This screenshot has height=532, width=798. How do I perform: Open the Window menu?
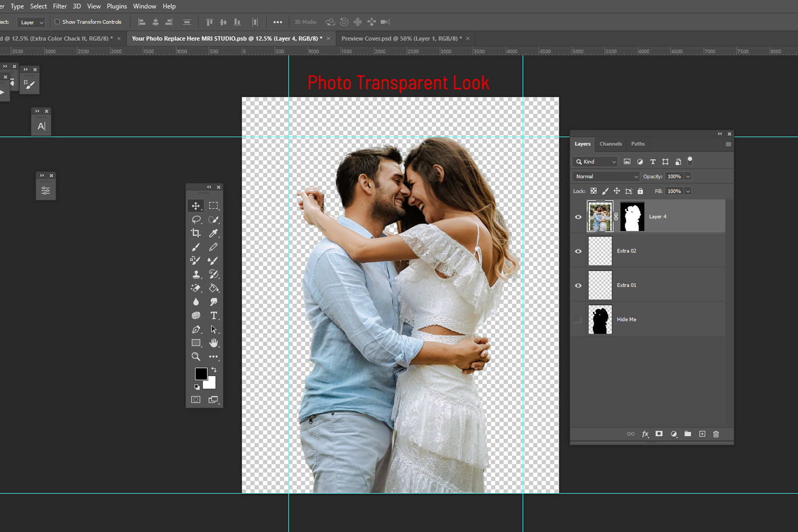click(145, 6)
